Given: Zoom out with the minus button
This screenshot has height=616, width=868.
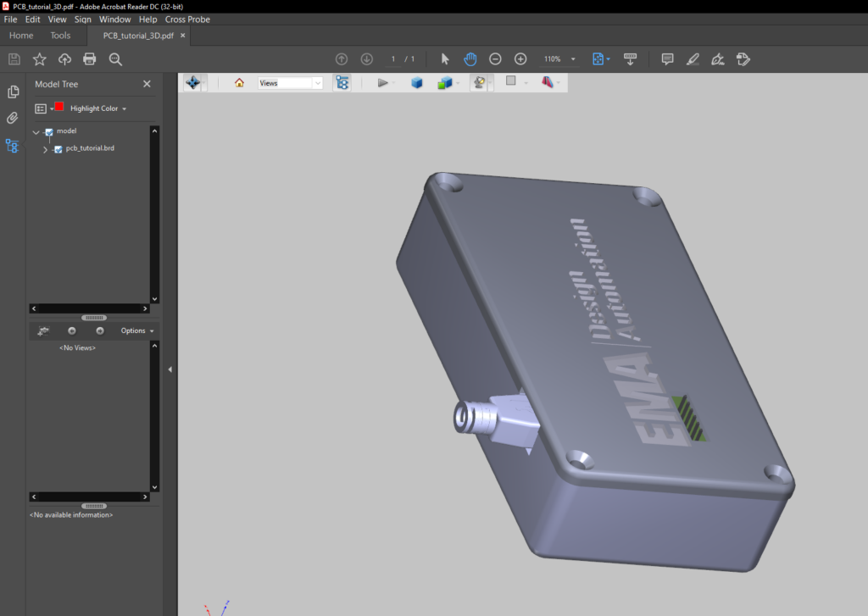Looking at the screenshot, I should coord(495,59).
